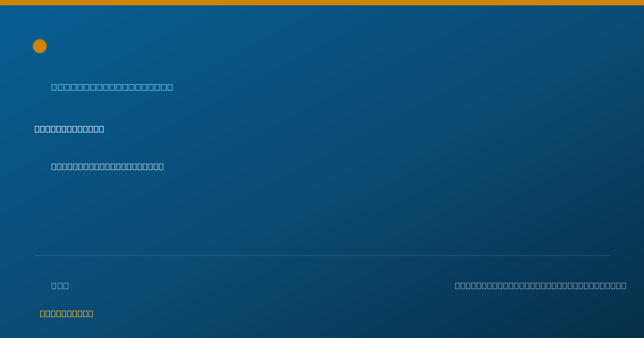Click the long gray footer text on the right
Image resolution: width=644 pixels, height=338 pixels.
[540, 285]
